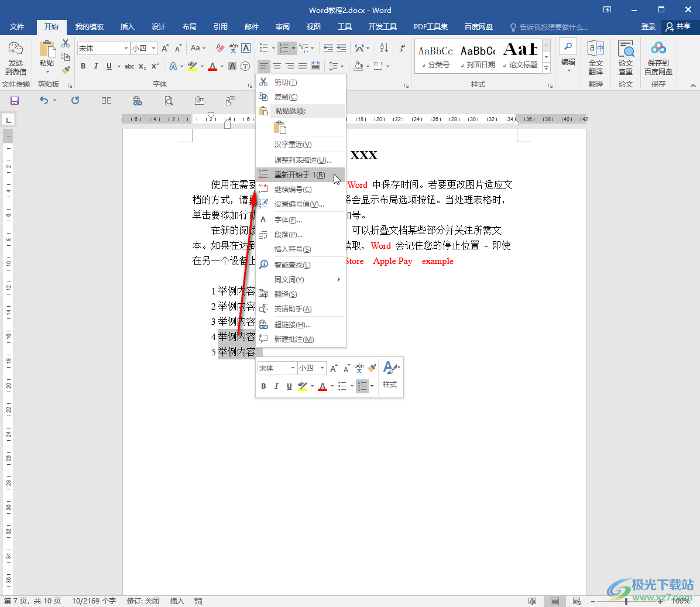This screenshot has width=700, height=607.
Task: Toggle Bold in the mini toolbar
Action: click(263, 386)
